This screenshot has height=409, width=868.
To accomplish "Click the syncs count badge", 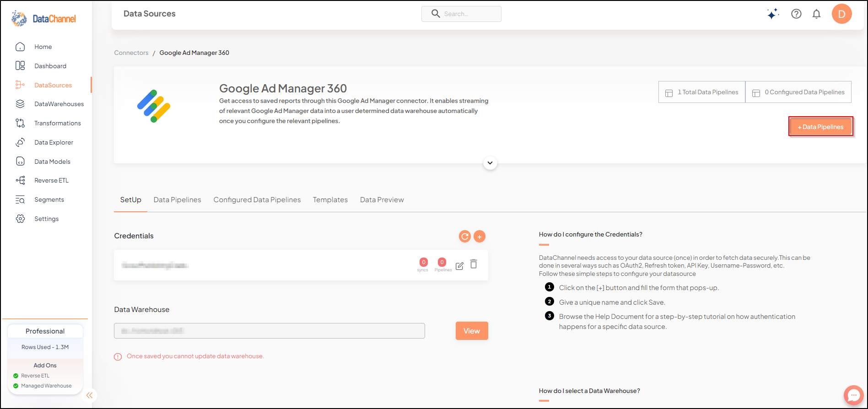I will [423, 262].
